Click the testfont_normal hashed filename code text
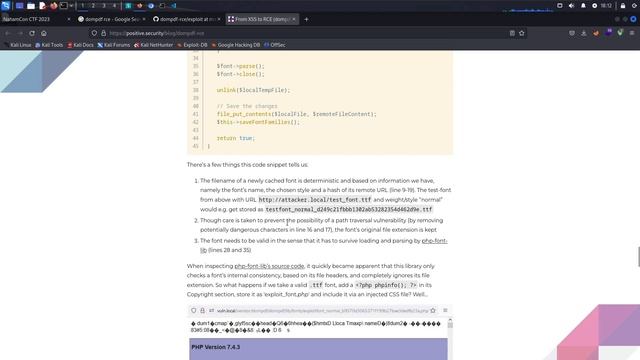The height and width of the screenshot is (360, 640). (349, 209)
